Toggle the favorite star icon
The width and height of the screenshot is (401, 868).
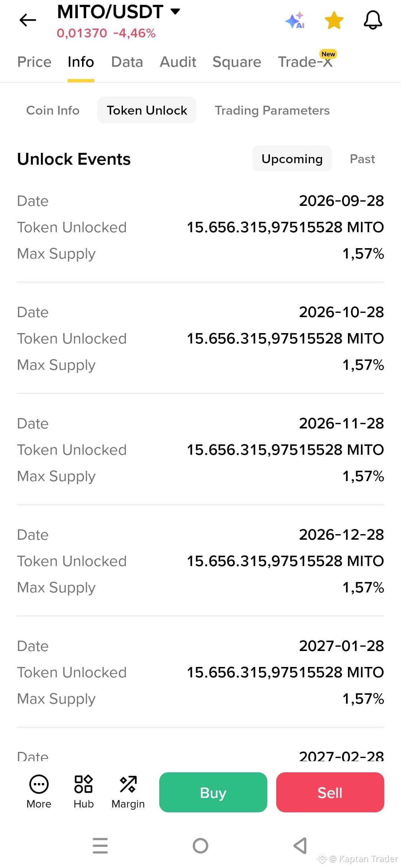pos(334,20)
